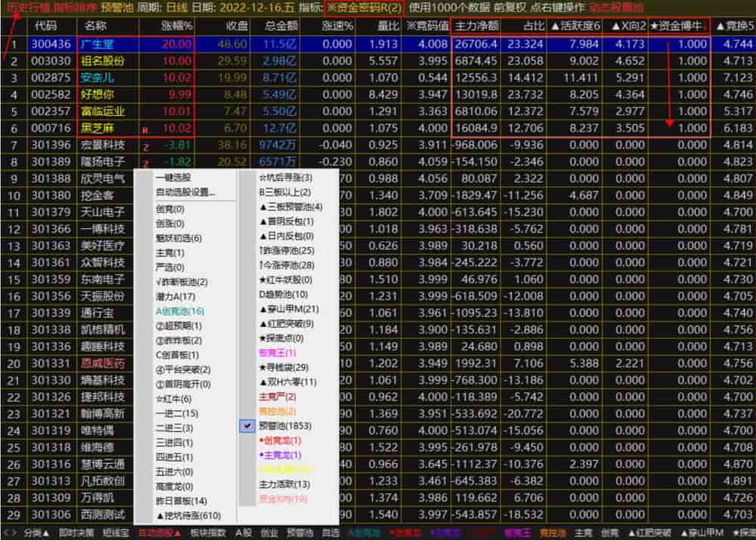Click 前复权 in the top bar
Viewport: 756px width, 540px height.
click(511, 8)
